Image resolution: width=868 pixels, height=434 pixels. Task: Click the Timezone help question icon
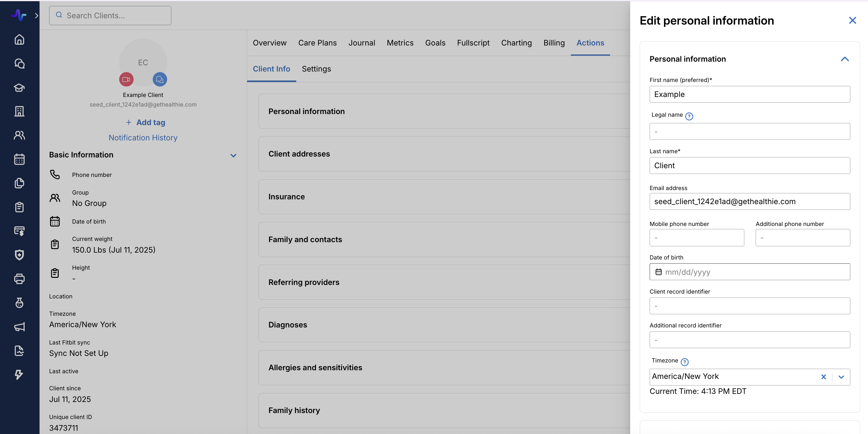point(684,362)
